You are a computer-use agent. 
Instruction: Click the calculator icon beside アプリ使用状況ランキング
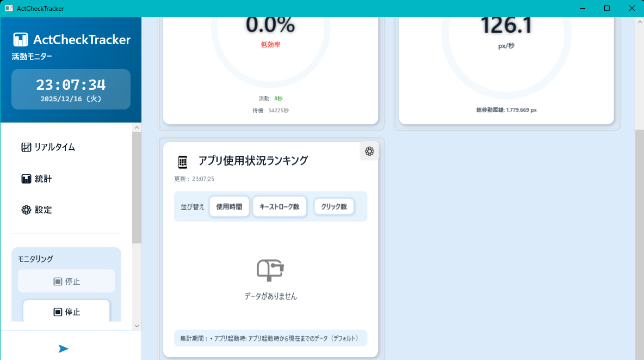tap(182, 161)
